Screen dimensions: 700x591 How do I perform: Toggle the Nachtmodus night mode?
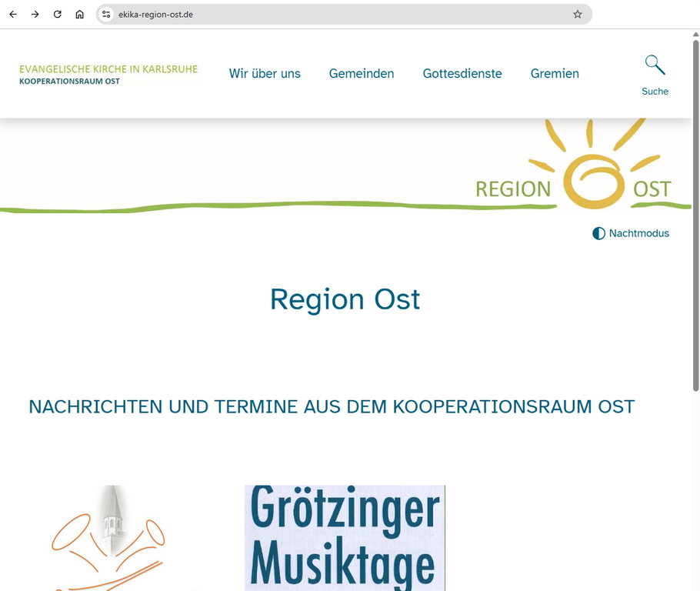631,233
